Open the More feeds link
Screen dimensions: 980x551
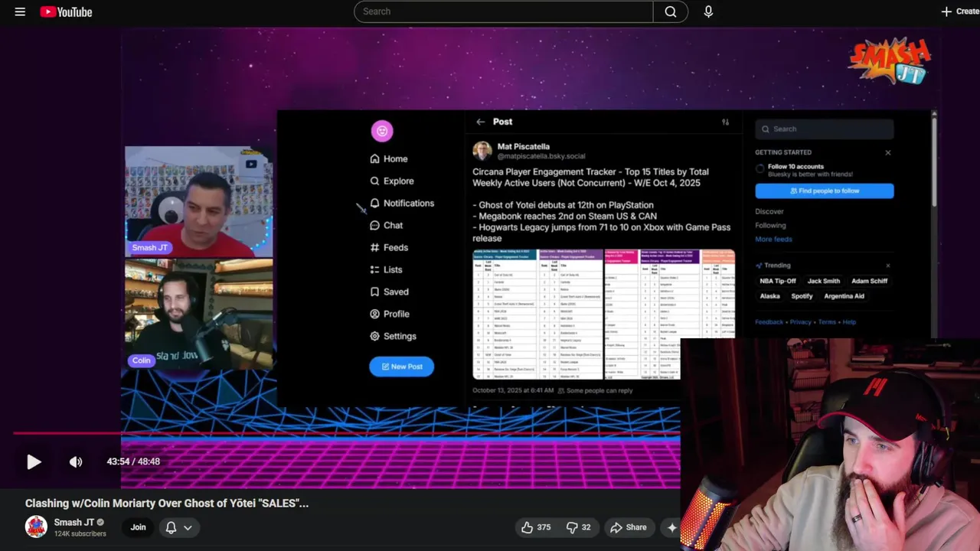click(773, 239)
